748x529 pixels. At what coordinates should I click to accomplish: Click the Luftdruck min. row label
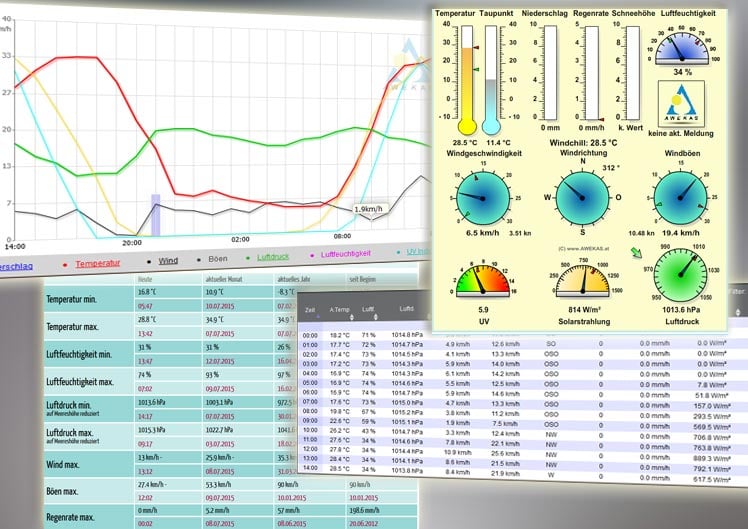(69, 405)
